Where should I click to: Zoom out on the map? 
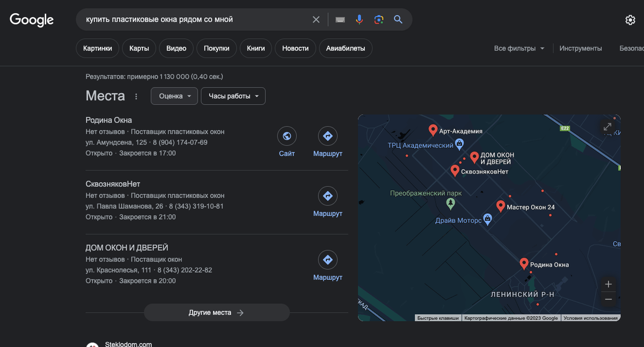[x=608, y=299]
